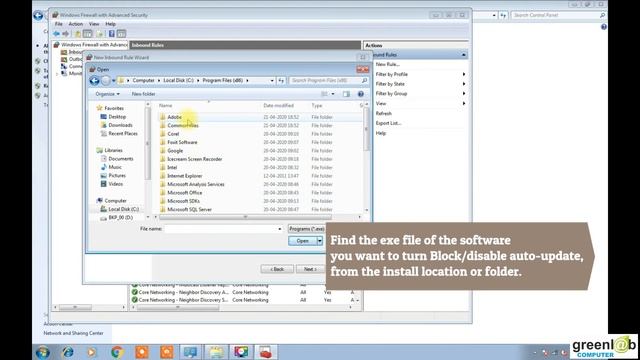The width and height of the screenshot is (640, 360).
Task: Select the Microsoft Office folder
Action: pos(184,193)
